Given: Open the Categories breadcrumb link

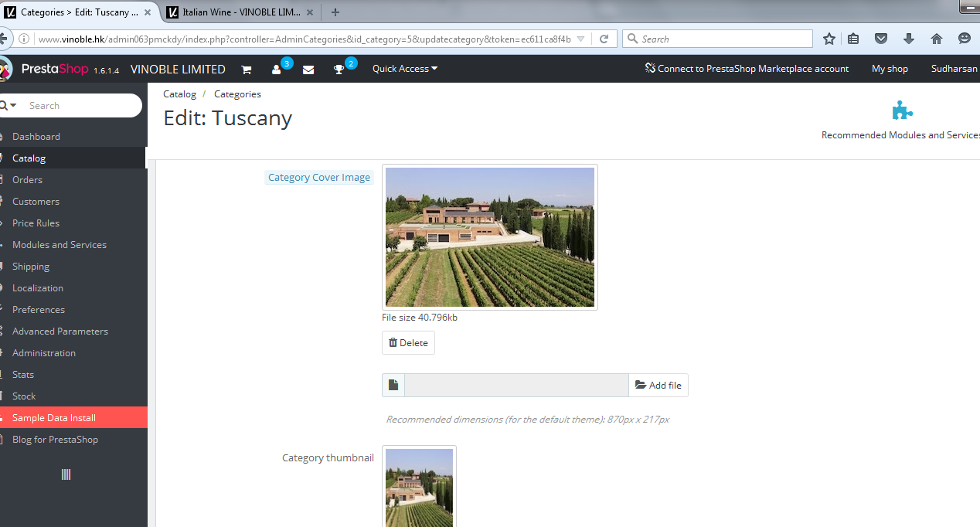Looking at the screenshot, I should tap(237, 94).
